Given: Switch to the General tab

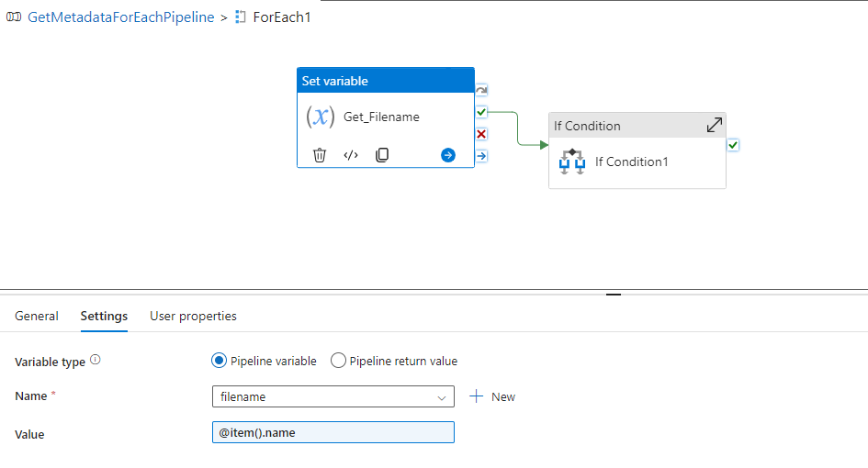Looking at the screenshot, I should [x=37, y=316].
